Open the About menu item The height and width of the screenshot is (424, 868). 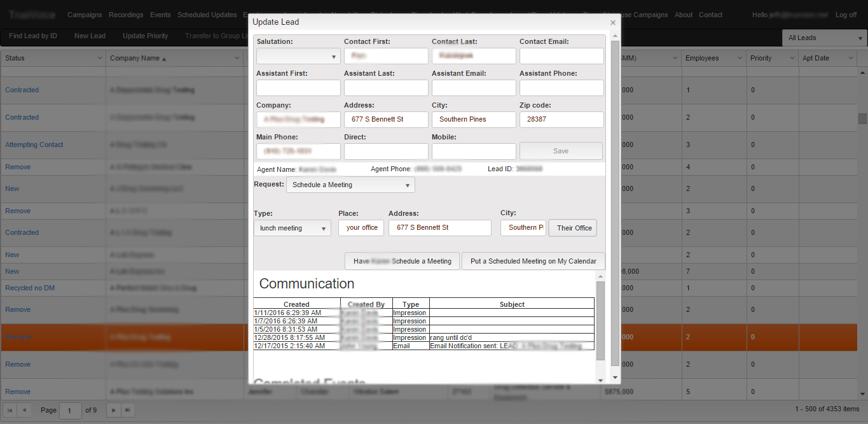pyautogui.click(x=684, y=15)
